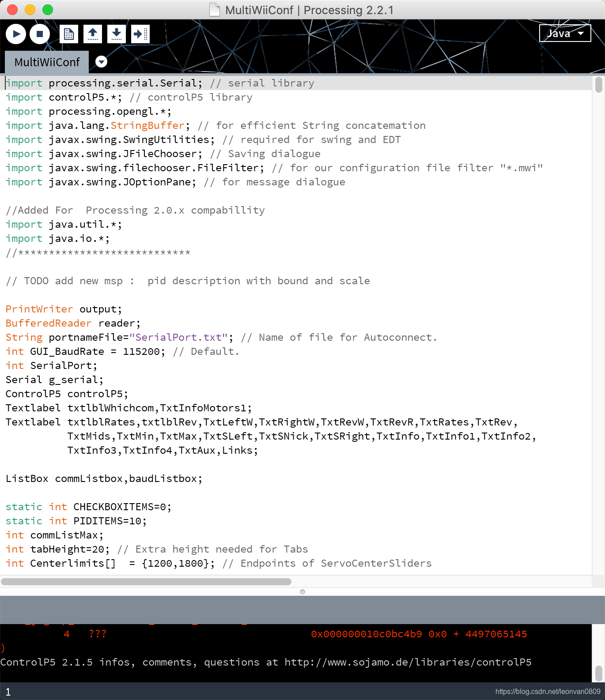605x700 pixels.
Task: Click the TODO add new msp comment
Action: click(x=188, y=281)
